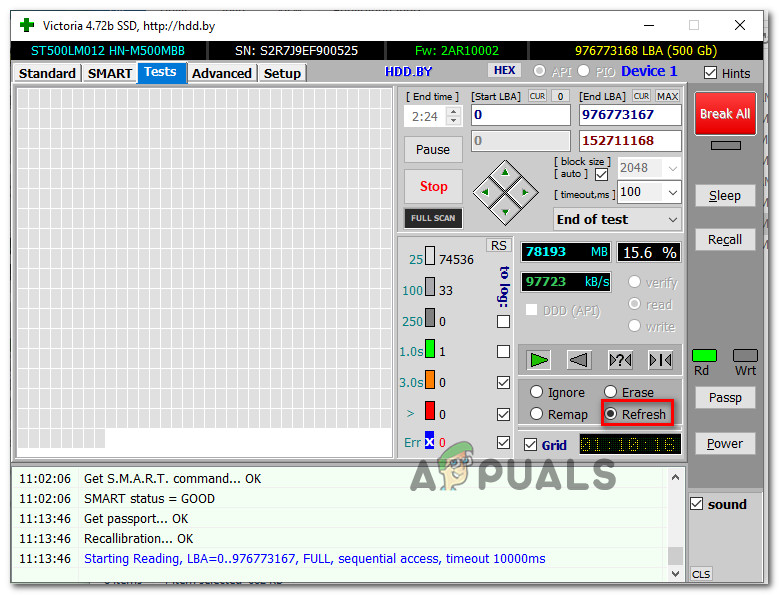Switch to the Advanced tab
This screenshot has height=595, width=779.
point(222,73)
